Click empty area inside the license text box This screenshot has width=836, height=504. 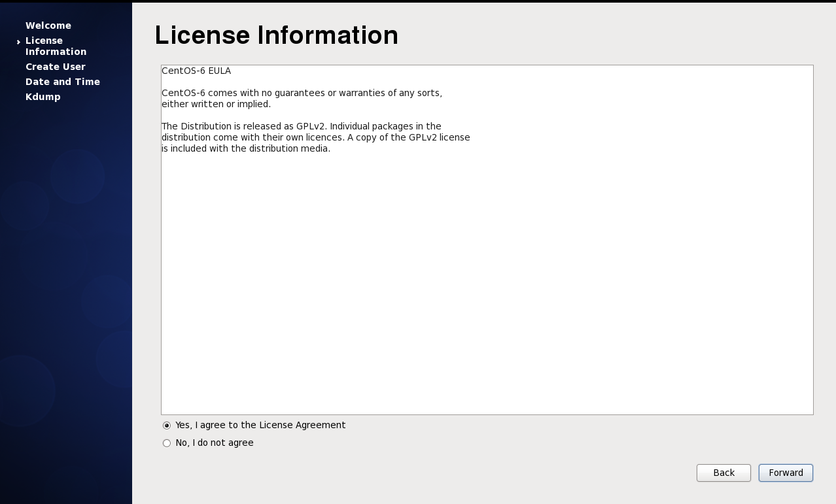[487, 281]
